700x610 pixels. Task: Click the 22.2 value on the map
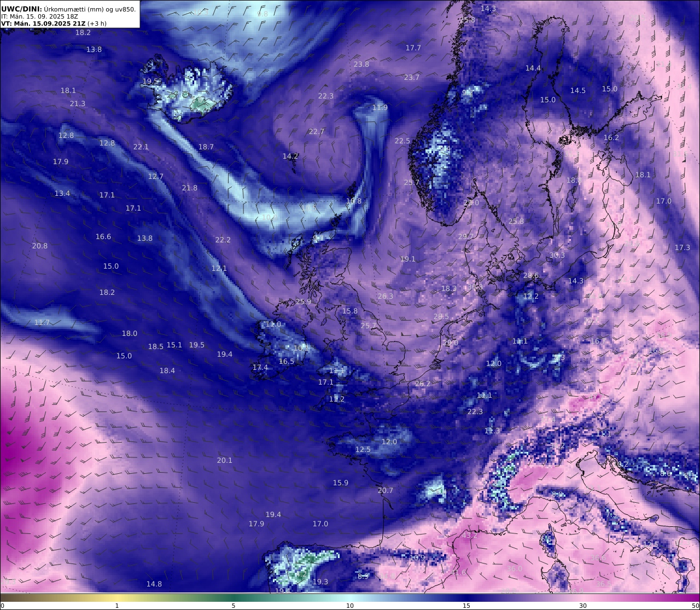click(x=223, y=240)
